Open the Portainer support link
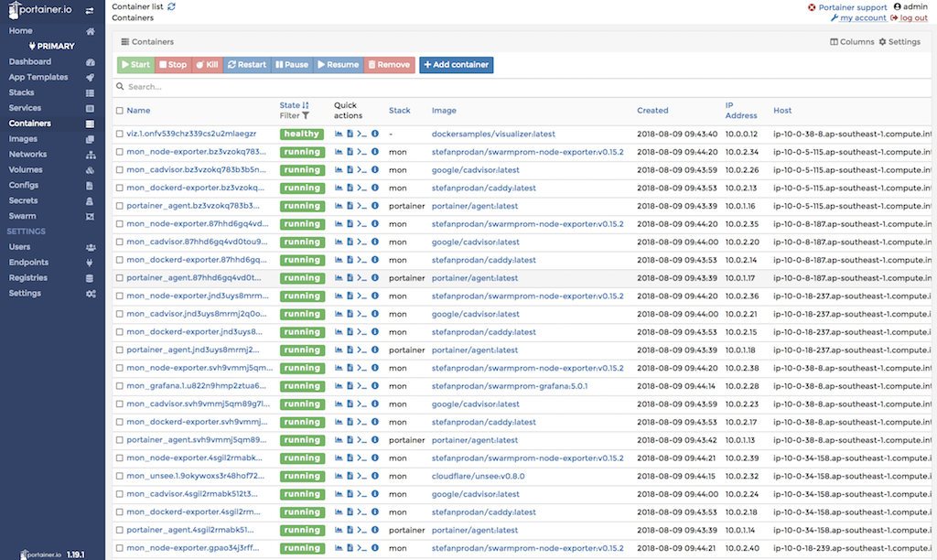This screenshot has height=560, width=937. [x=852, y=7]
